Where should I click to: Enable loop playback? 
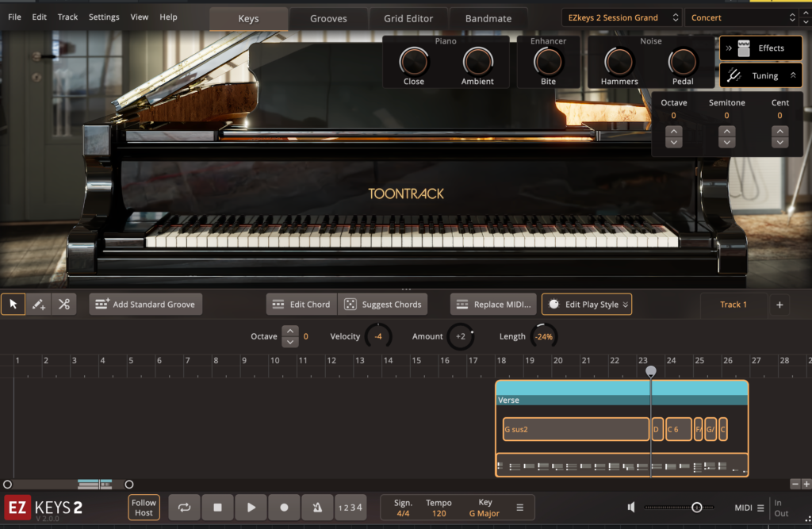click(184, 507)
